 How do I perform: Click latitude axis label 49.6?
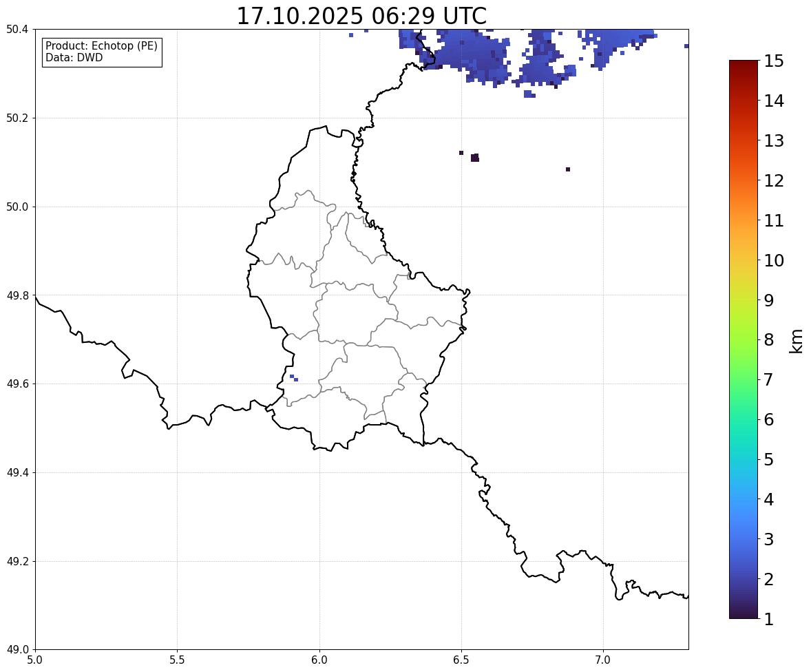pyautogui.click(x=17, y=384)
